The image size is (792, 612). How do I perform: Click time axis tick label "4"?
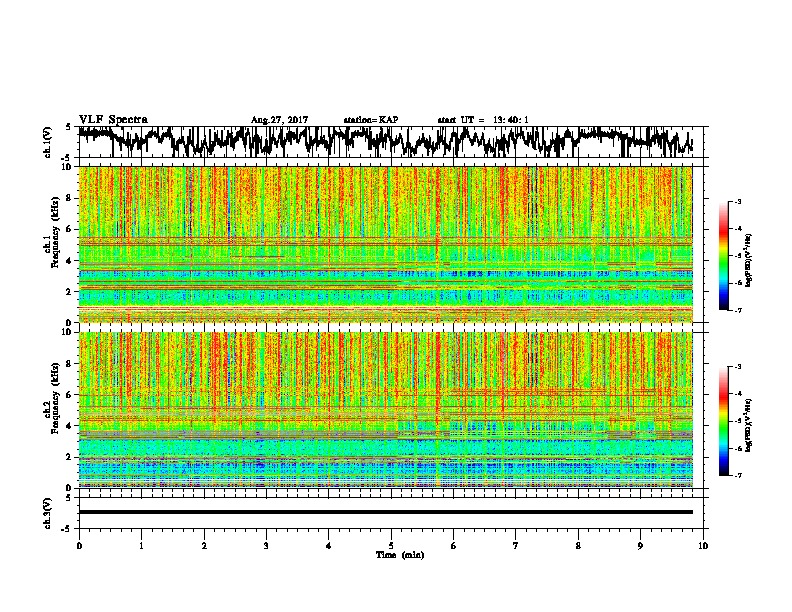click(329, 546)
